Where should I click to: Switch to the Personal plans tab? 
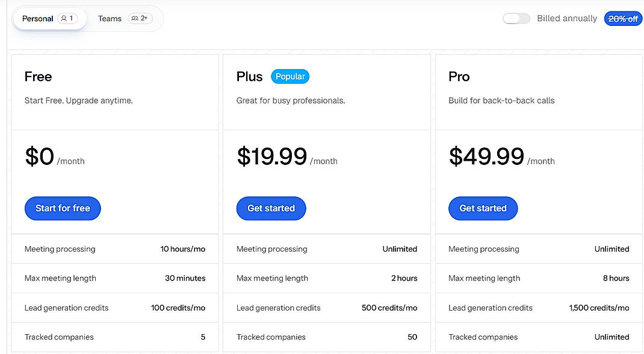[50, 19]
